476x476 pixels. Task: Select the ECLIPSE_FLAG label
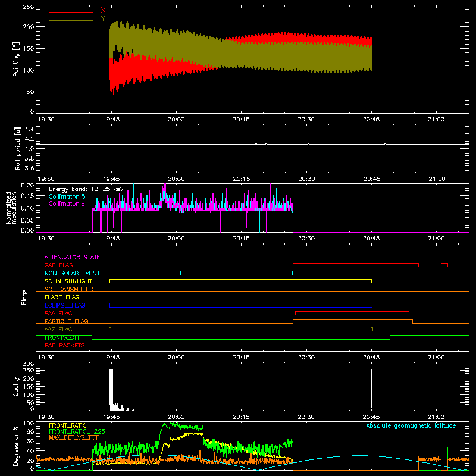pyautogui.click(x=65, y=305)
